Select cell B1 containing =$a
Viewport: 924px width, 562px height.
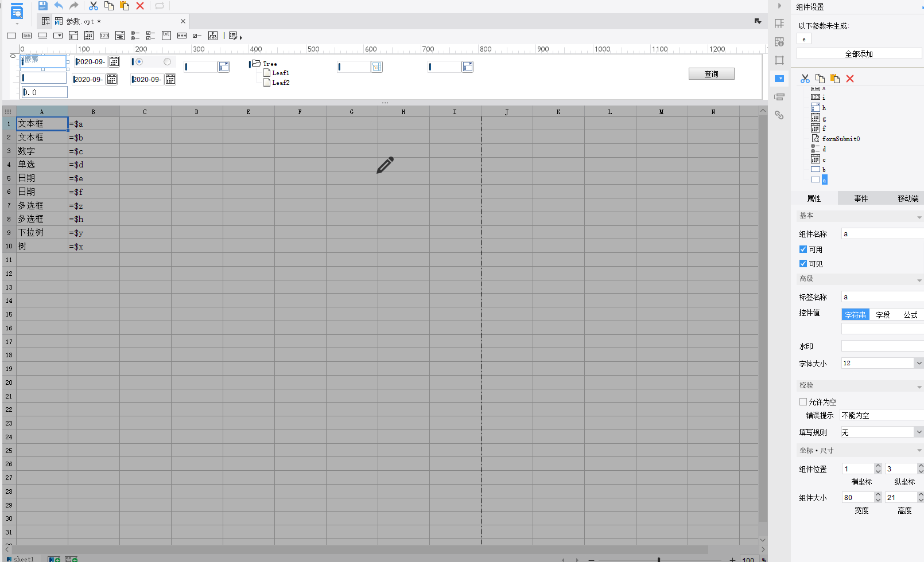[94, 124]
